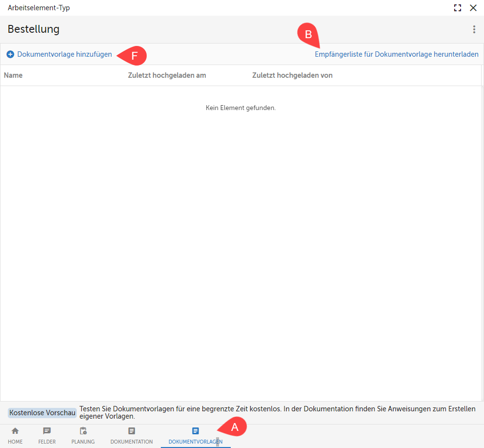The height and width of the screenshot is (448, 484).
Task: Sort by the Name column header
Action: 13,75
